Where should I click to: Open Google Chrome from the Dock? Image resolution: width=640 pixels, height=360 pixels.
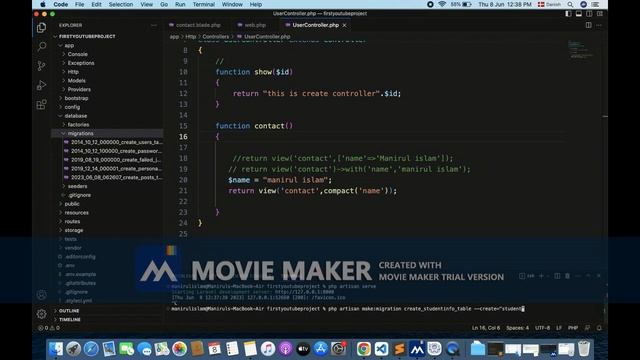[363, 349]
